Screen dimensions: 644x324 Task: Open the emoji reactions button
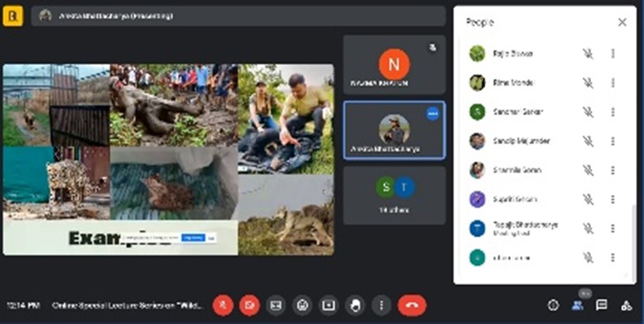(x=303, y=305)
